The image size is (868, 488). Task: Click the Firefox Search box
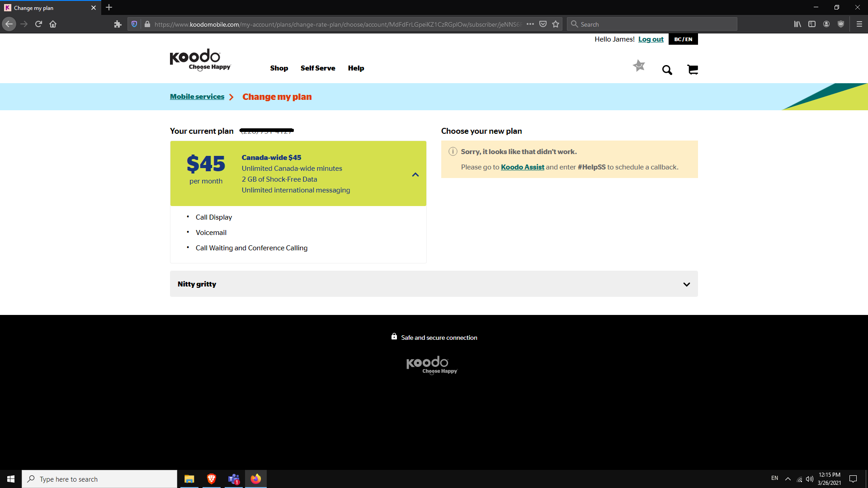[652, 24]
